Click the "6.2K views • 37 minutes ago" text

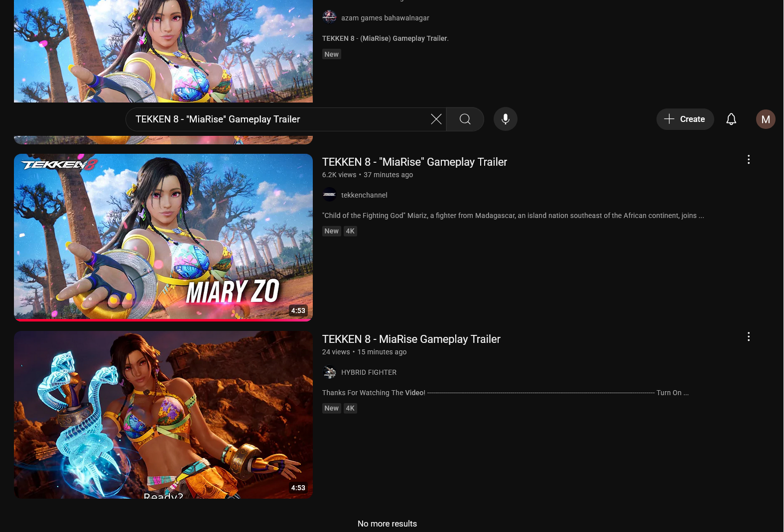click(x=368, y=175)
